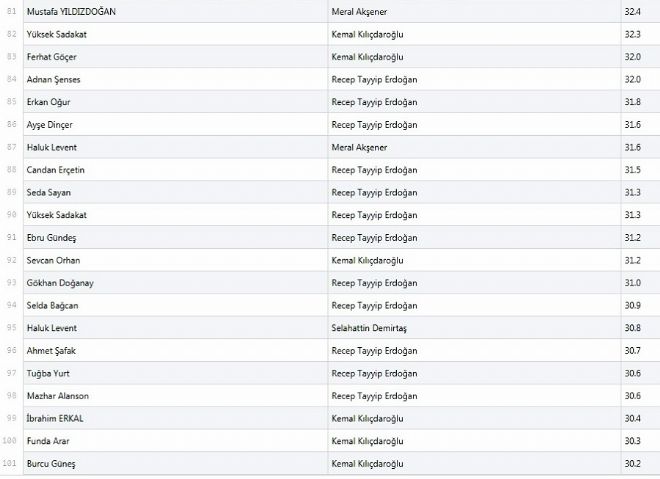Select row number 101 index cell
The width and height of the screenshot is (660, 479).
click(11, 464)
